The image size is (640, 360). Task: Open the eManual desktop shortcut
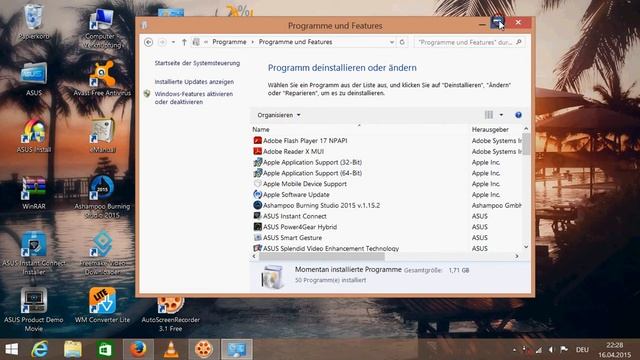(102, 136)
